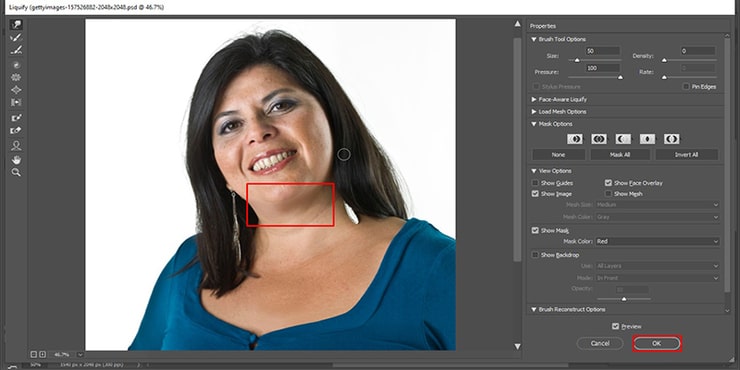Select the Zoom magnifier tool
This screenshot has height=370, width=740.
pyautogui.click(x=16, y=172)
